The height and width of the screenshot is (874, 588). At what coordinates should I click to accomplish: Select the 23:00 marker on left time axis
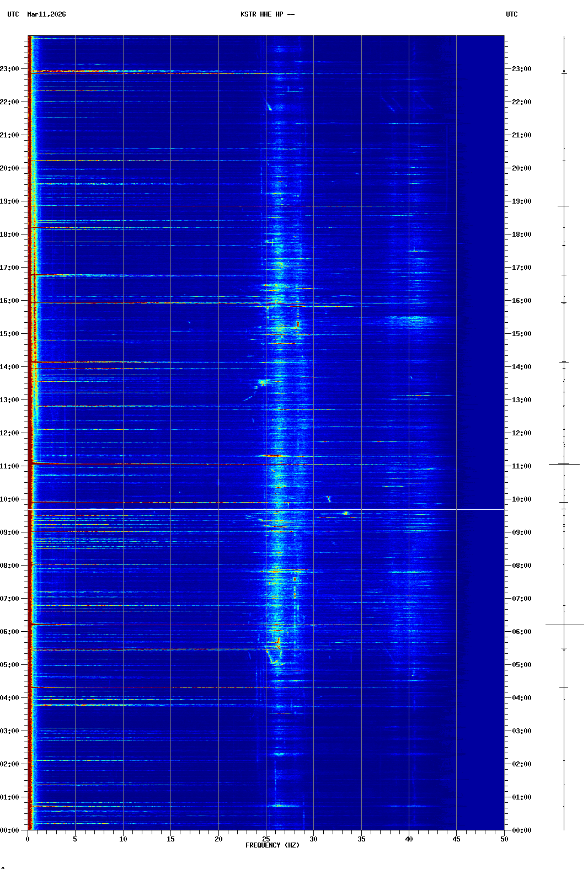pyautogui.click(x=10, y=69)
